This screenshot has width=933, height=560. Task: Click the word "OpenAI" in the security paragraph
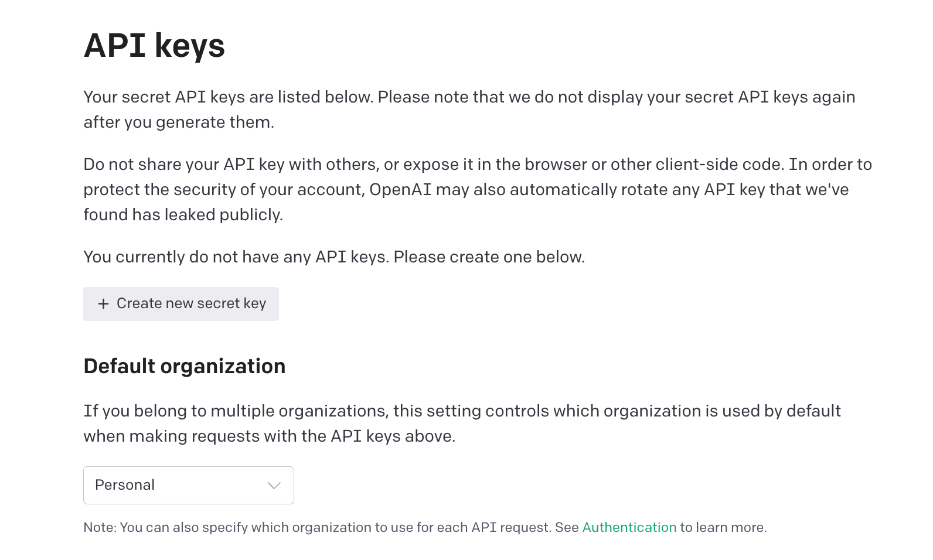(400, 190)
